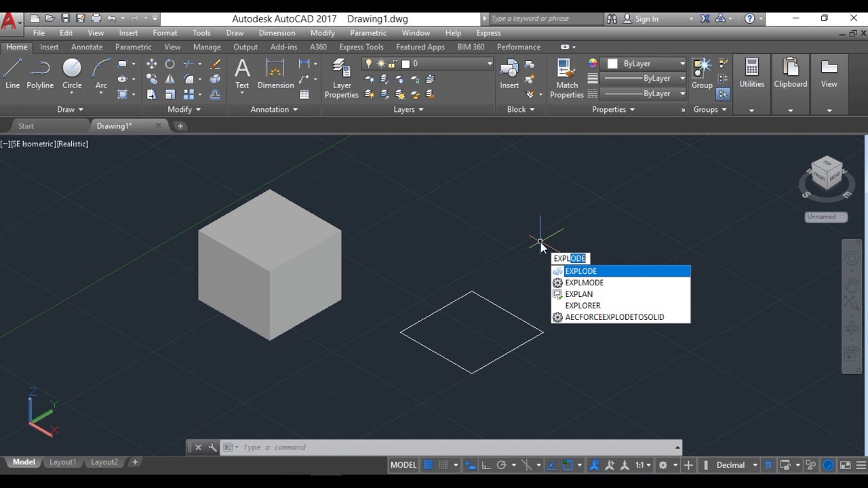This screenshot has width=868, height=488.
Task: Expand the Annotation panel dropdown
Action: click(275, 109)
